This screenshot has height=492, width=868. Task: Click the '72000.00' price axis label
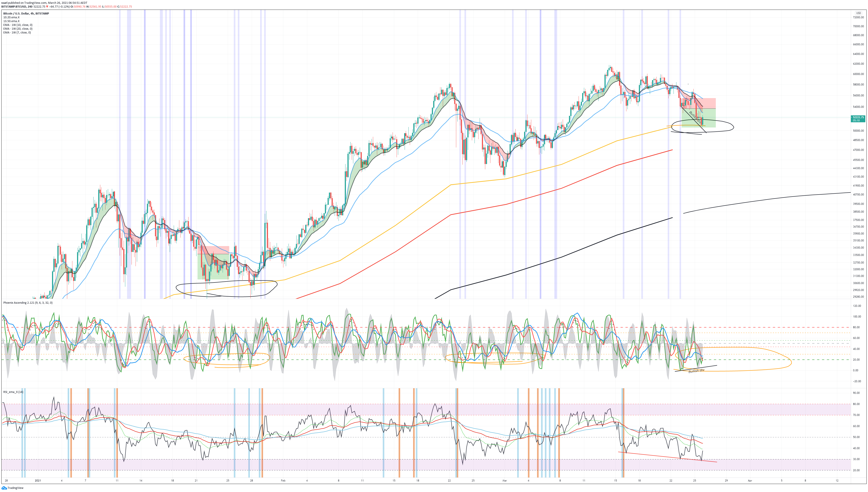coord(858,17)
